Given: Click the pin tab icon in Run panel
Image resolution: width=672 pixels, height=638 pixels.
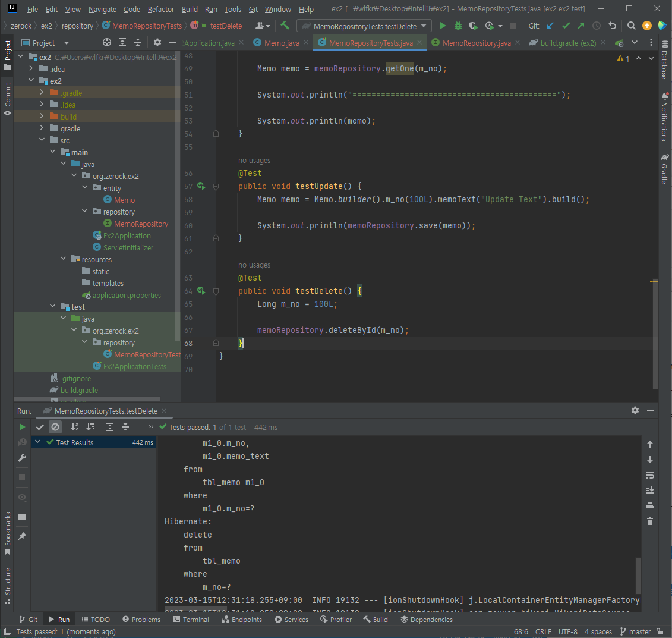Looking at the screenshot, I should 22,536.
